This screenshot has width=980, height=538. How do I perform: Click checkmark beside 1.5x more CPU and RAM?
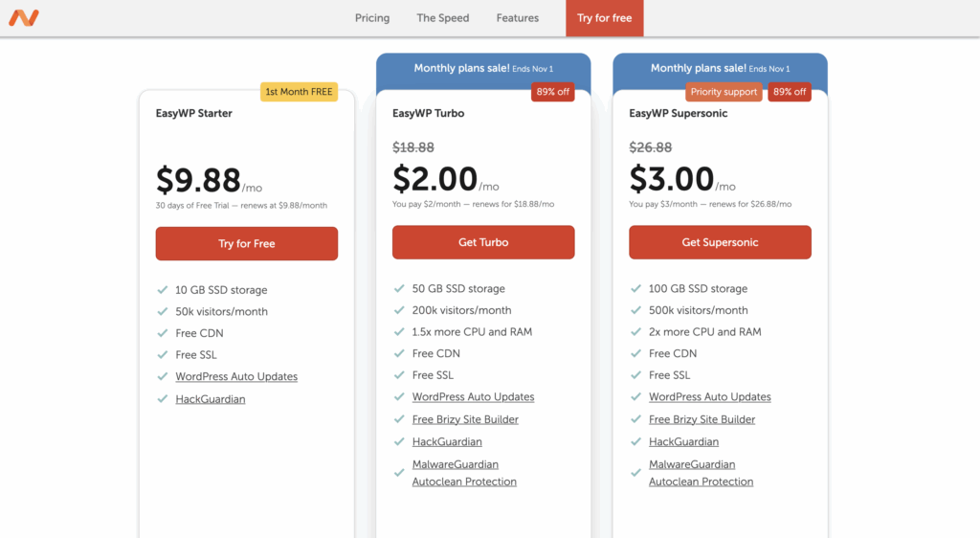tap(399, 332)
